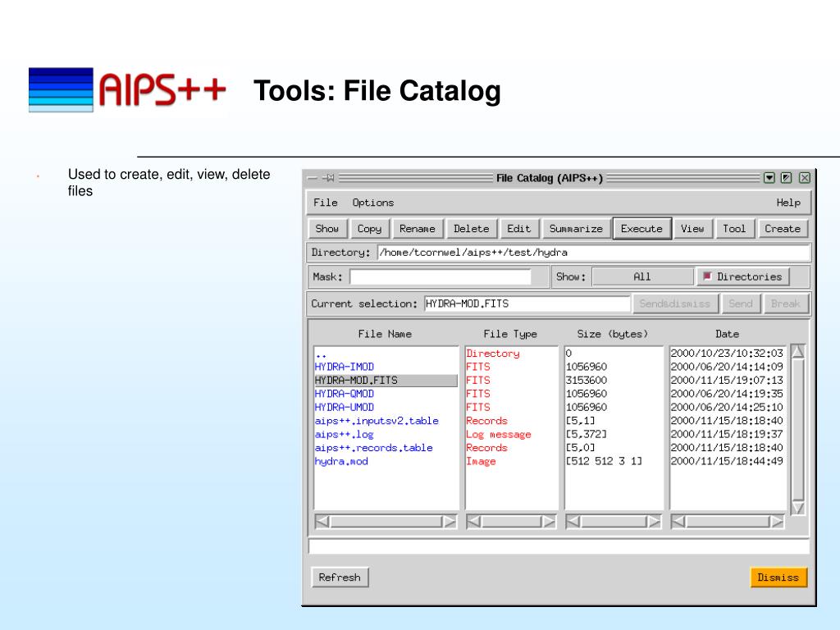The image size is (840, 630).
Task: Click the vertical scrollbar's down arrow
Action: click(797, 508)
